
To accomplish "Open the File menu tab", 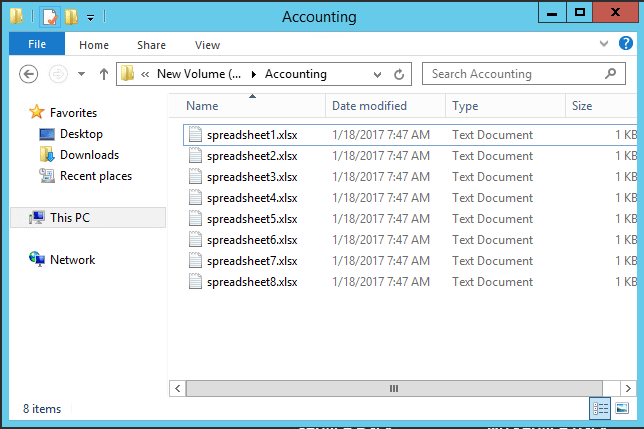I will click(37, 45).
